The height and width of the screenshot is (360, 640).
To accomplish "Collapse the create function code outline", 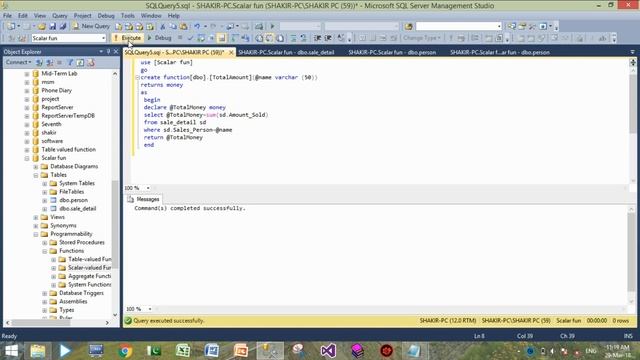I will tap(138, 77).
